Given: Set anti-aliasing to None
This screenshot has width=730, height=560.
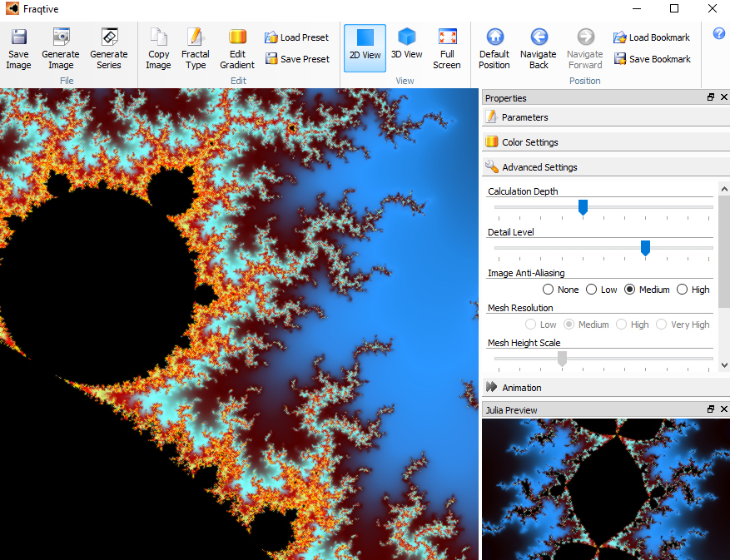Looking at the screenshot, I should pyautogui.click(x=549, y=290).
